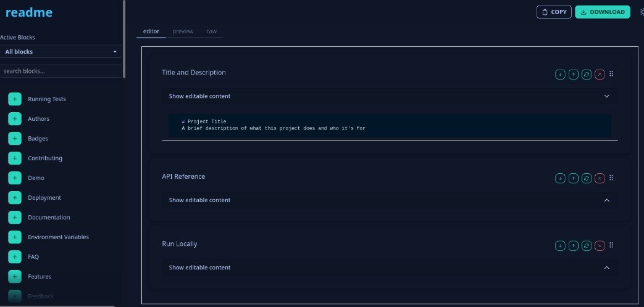The width and height of the screenshot is (644, 307).
Task: Select the Authors label
Action: [x=39, y=118]
